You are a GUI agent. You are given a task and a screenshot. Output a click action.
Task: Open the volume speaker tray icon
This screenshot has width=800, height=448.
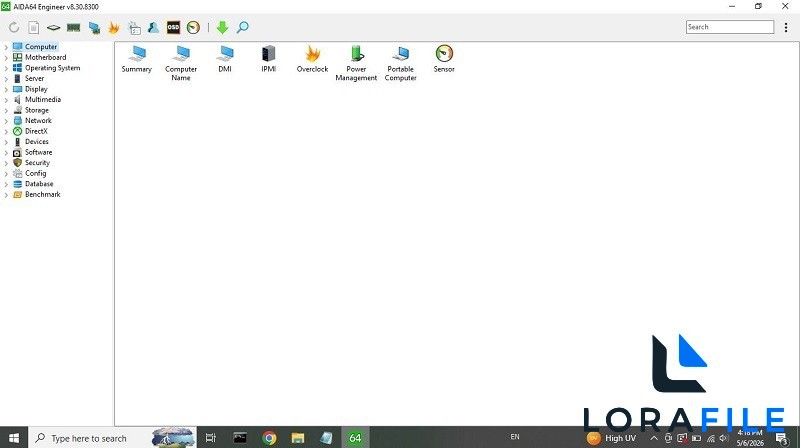(x=724, y=438)
